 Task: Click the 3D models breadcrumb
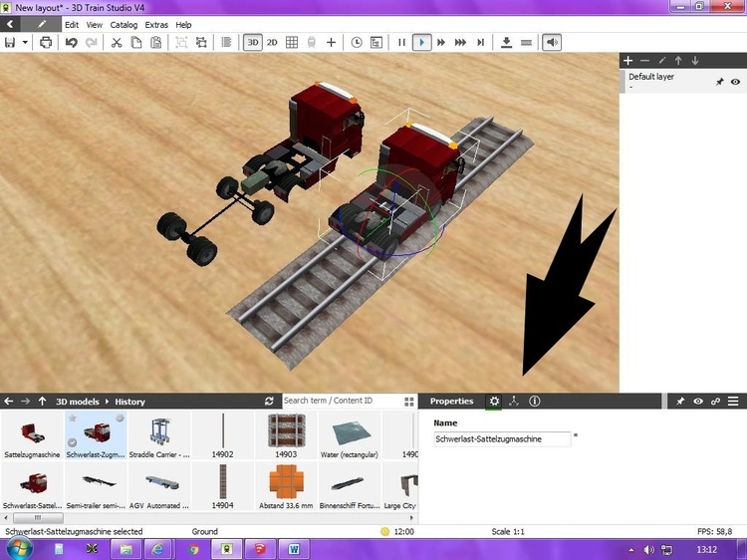(x=77, y=402)
